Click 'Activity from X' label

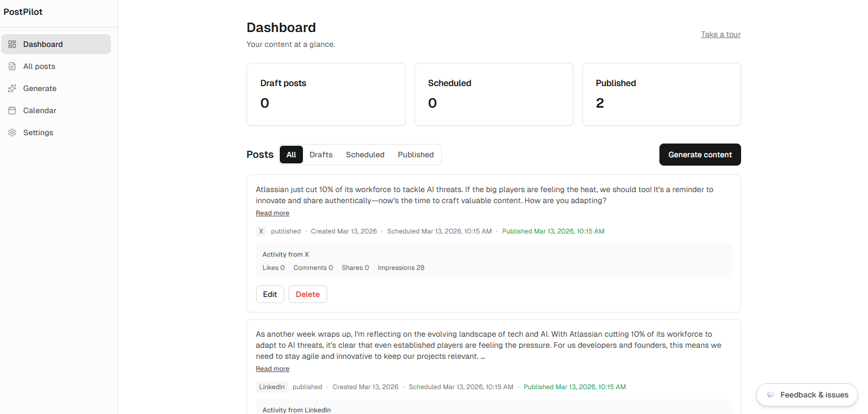coord(286,254)
